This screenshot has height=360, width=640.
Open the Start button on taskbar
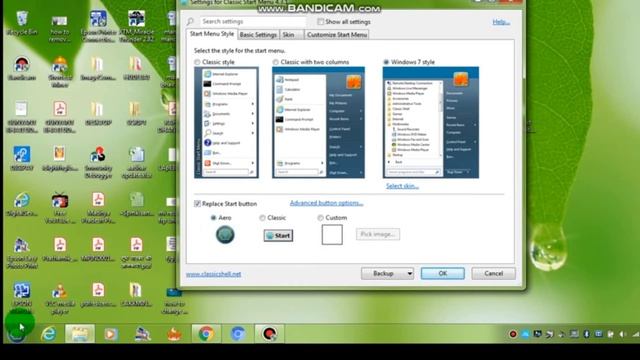(x=17, y=334)
